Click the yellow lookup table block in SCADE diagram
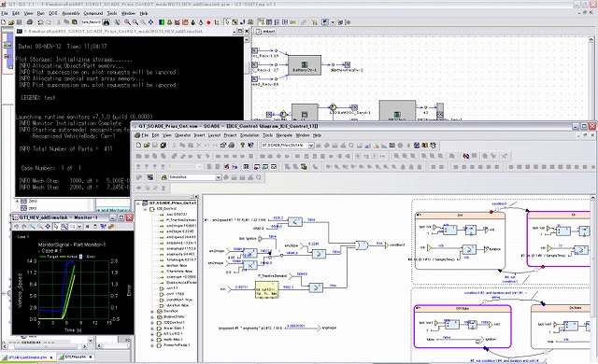598x364 pixels. (266, 289)
